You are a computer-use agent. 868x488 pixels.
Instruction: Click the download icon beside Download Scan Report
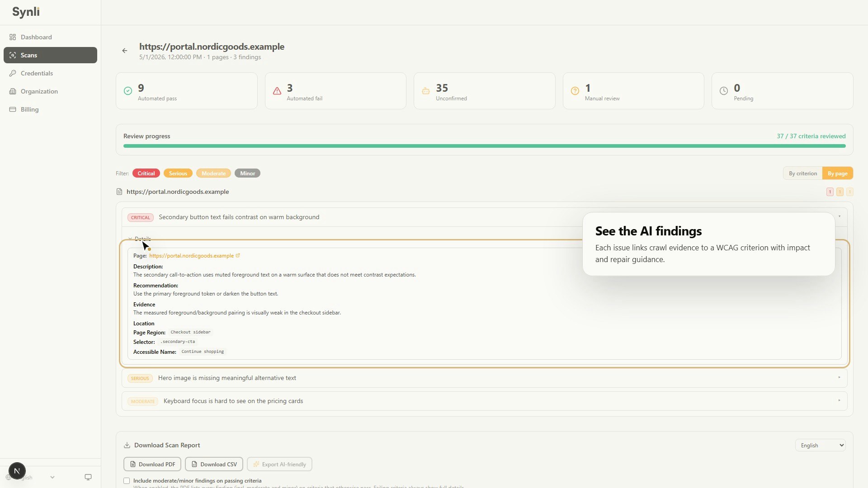point(127,445)
